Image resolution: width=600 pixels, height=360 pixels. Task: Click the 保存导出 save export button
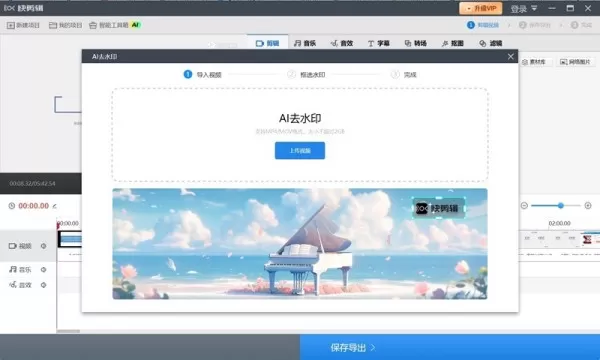pos(450,347)
